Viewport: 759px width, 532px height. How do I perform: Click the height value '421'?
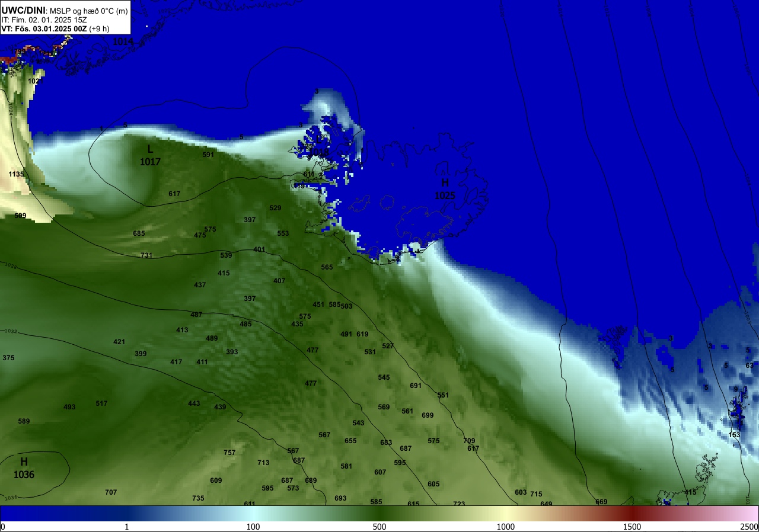pos(119,342)
